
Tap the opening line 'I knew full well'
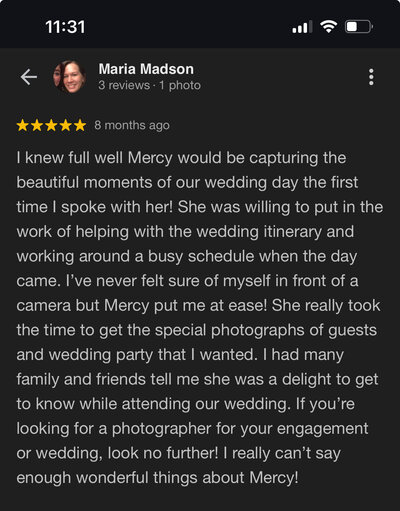pyautogui.click(x=70, y=158)
